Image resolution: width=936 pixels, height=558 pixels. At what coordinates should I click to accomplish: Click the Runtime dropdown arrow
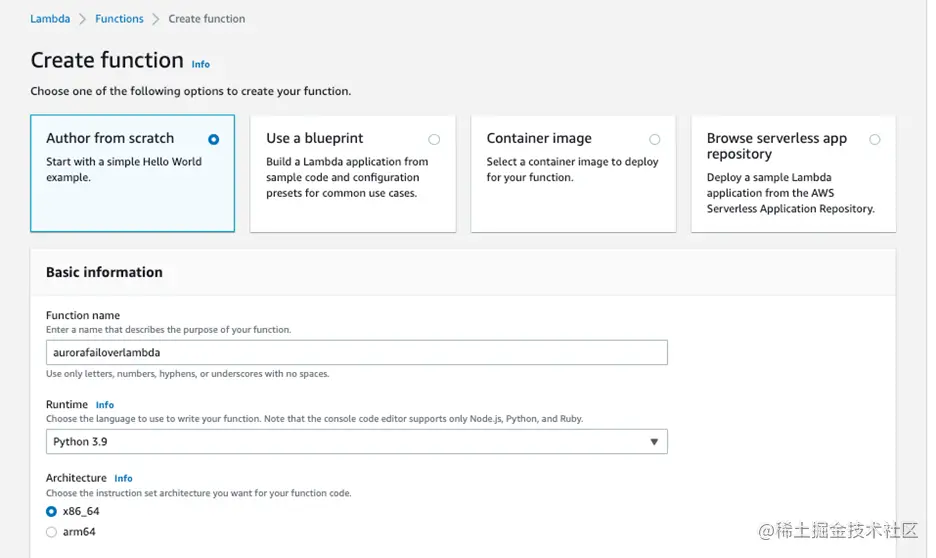click(x=654, y=441)
